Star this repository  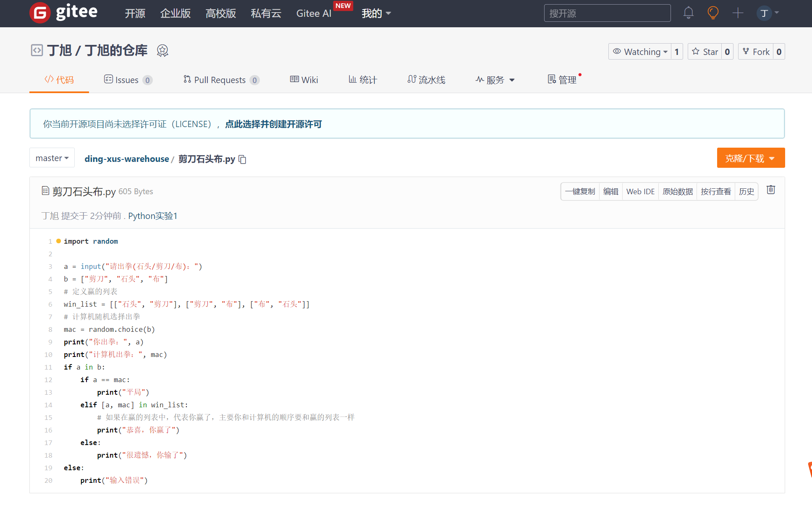tap(705, 52)
